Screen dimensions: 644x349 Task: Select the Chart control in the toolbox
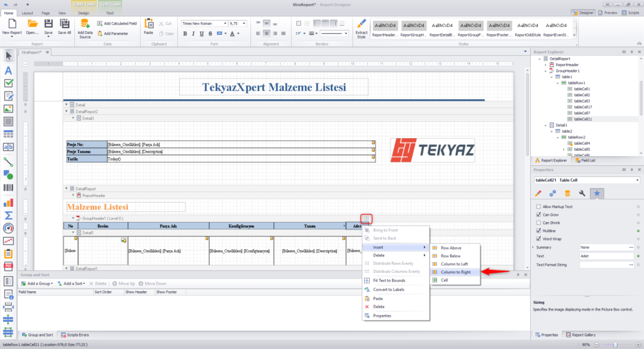click(9, 202)
